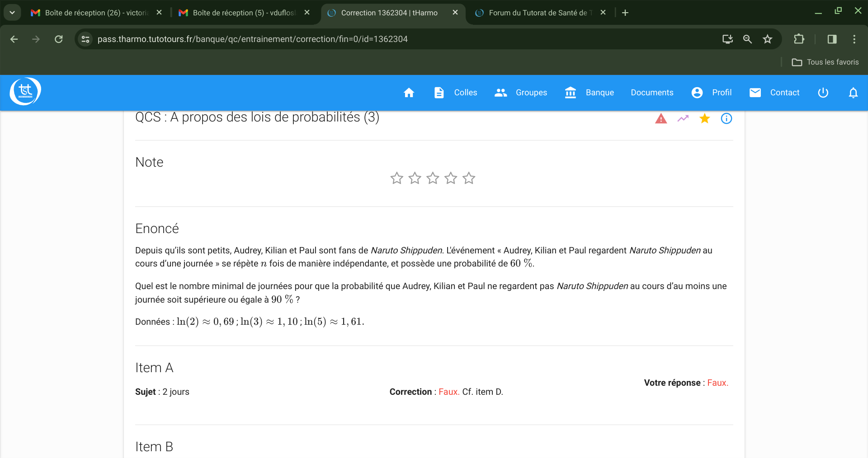Close the Correction 1362304 tab
This screenshot has width=868, height=458.
(455, 13)
